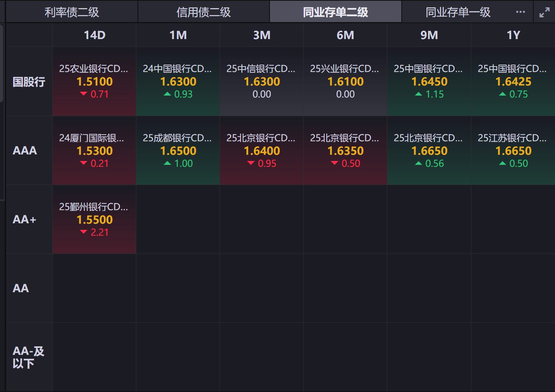Screen dimensions: 555x392
Task: Open the 25农业银行CD cell at 1.5100
Action: pyautogui.click(x=95, y=82)
